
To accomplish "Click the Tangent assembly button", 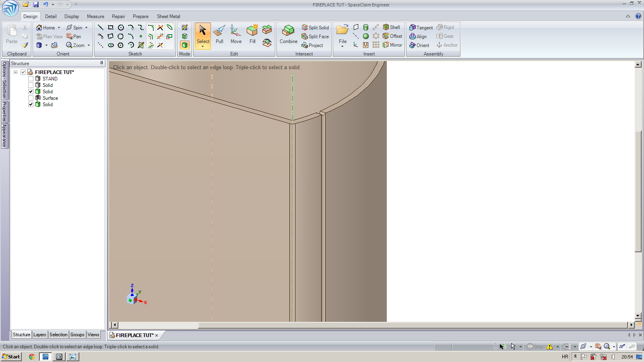I will click(x=421, y=27).
